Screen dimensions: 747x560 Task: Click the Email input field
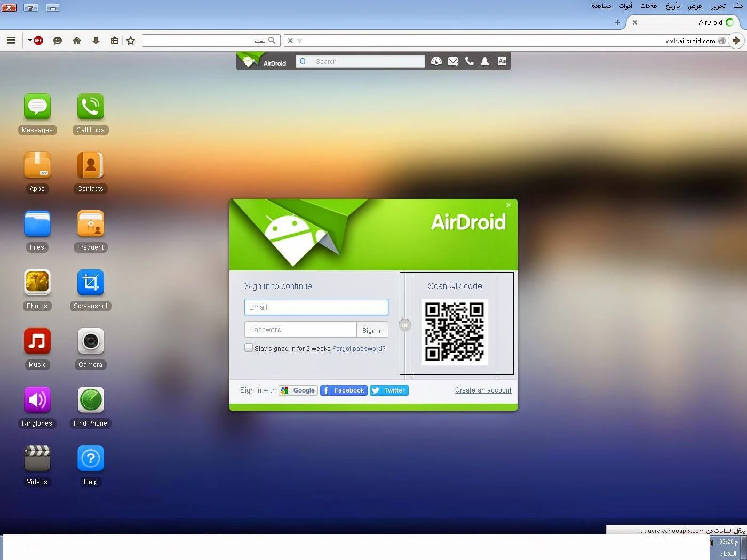coord(316,307)
